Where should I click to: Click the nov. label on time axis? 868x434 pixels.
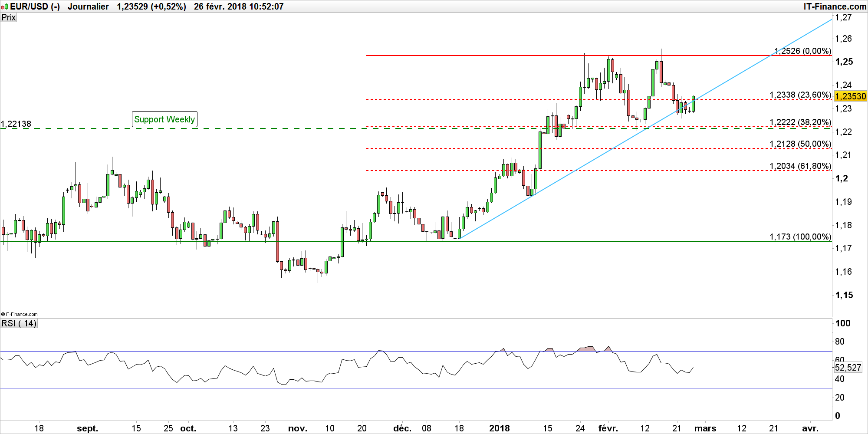298,428
